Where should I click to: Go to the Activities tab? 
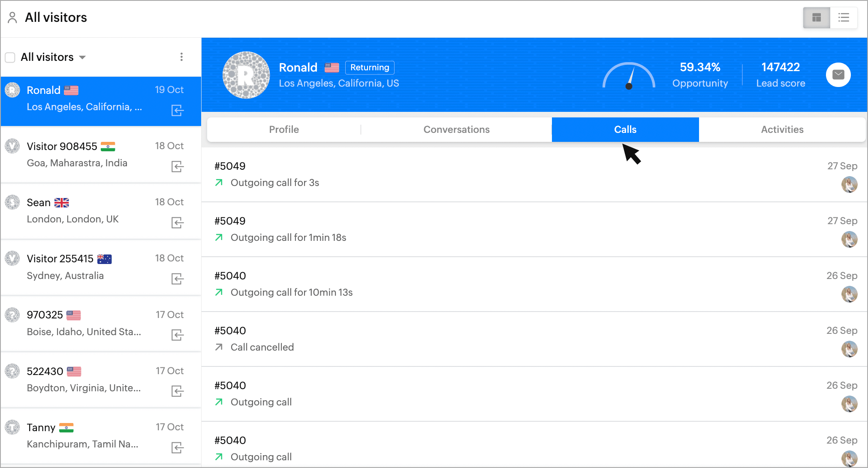click(782, 129)
